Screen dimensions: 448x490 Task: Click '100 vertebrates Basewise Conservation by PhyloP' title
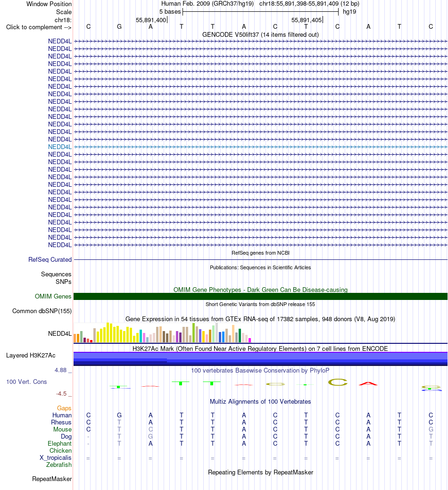tap(260, 371)
